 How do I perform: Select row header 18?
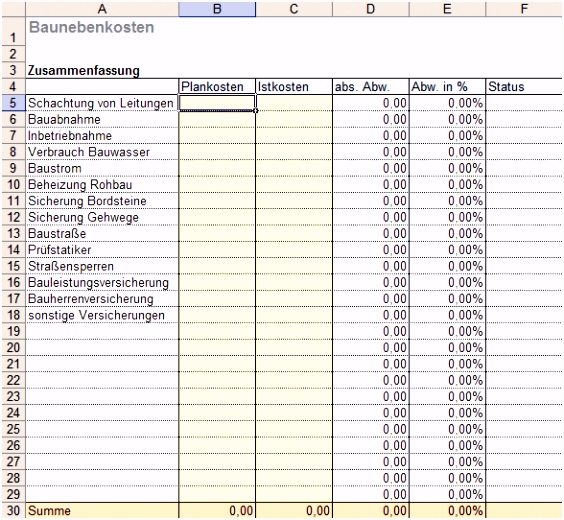coord(13,315)
